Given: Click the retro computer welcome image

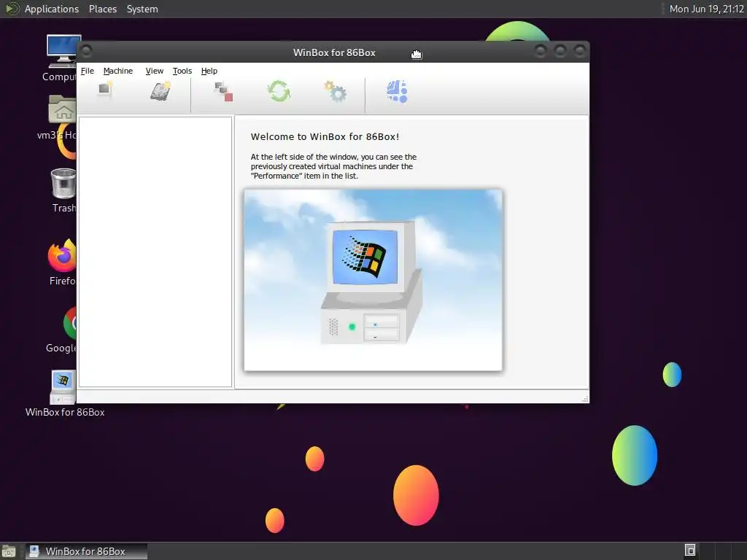Looking at the screenshot, I should [x=373, y=280].
